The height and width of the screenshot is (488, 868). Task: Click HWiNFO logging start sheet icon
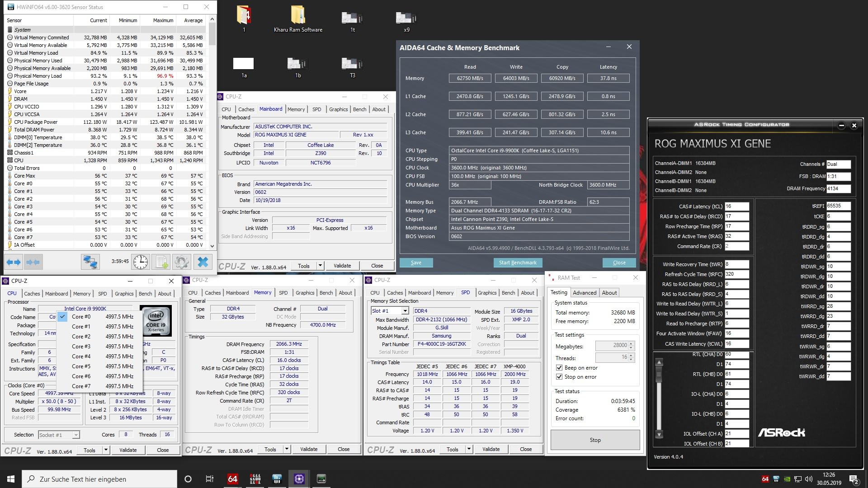(161, 262)
